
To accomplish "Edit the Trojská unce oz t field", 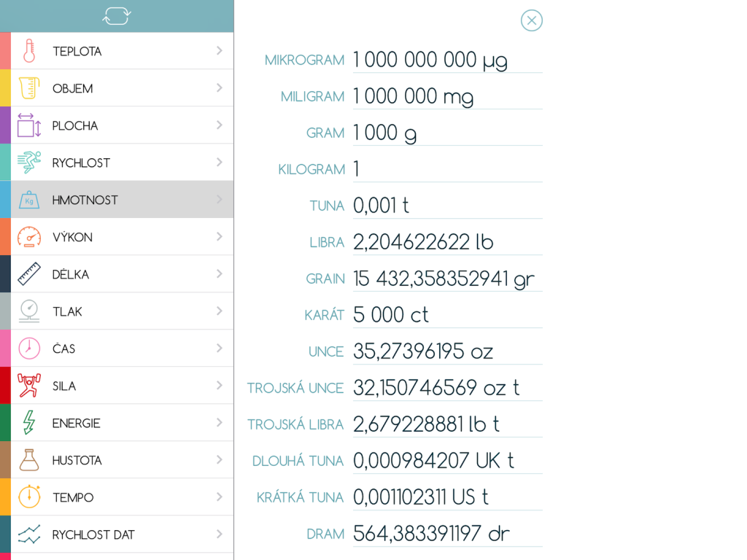I will pyautogui.click(x=447, y=389).
